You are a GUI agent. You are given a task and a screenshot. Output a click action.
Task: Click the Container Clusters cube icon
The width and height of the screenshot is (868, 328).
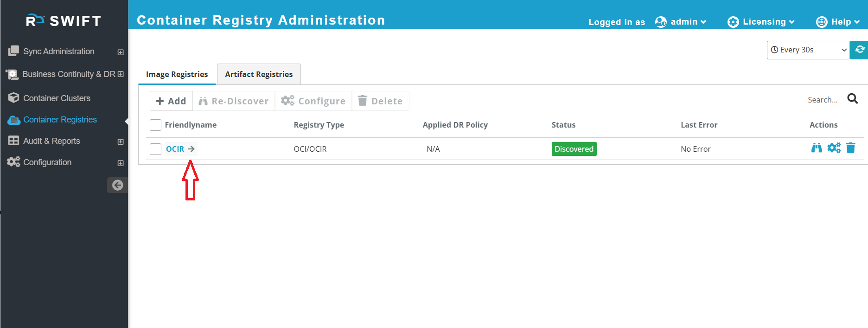coord(13,98)
